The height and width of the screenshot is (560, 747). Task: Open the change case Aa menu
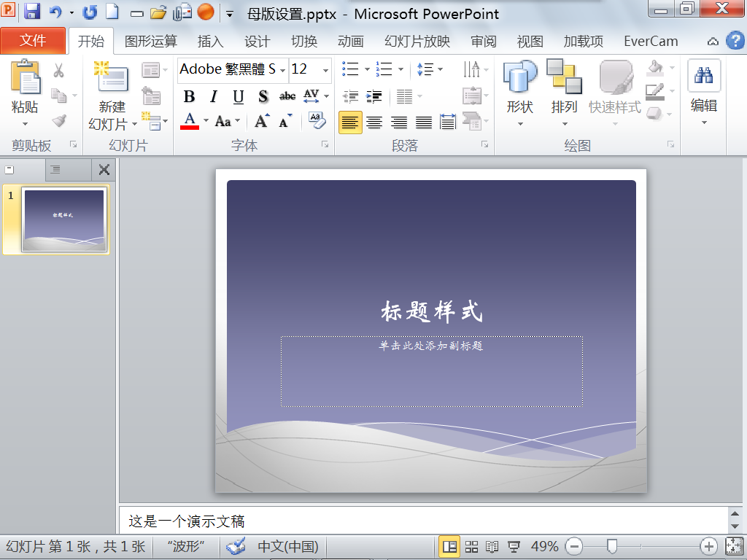(x=228, y=121)
